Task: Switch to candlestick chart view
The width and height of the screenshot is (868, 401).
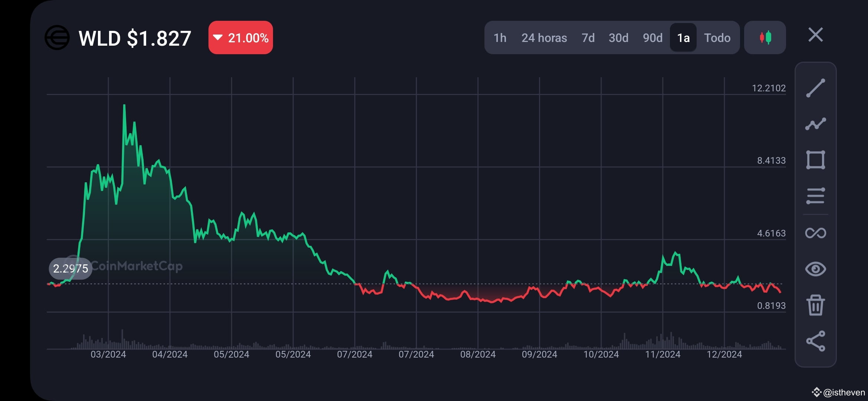Action: pos(765,38)
